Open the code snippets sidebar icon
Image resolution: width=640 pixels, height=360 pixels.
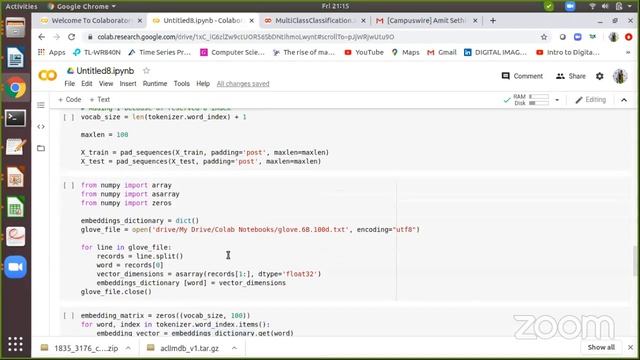tap(41, 127)
